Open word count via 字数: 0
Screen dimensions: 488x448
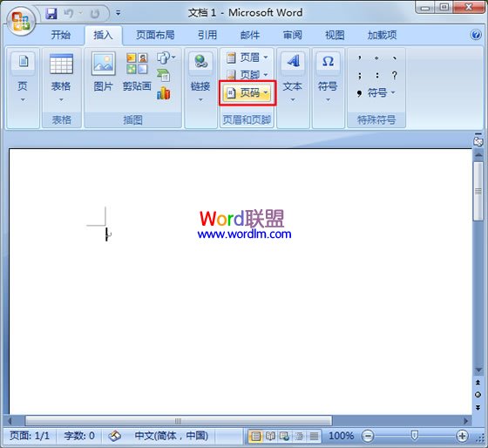(79, 436)
